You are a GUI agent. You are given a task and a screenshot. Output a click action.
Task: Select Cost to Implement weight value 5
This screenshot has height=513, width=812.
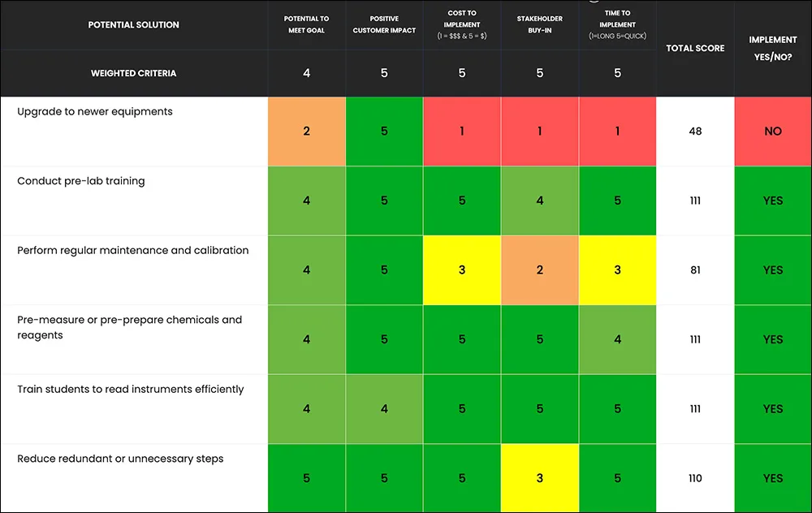pyautogui.click(x=462, y=73)
